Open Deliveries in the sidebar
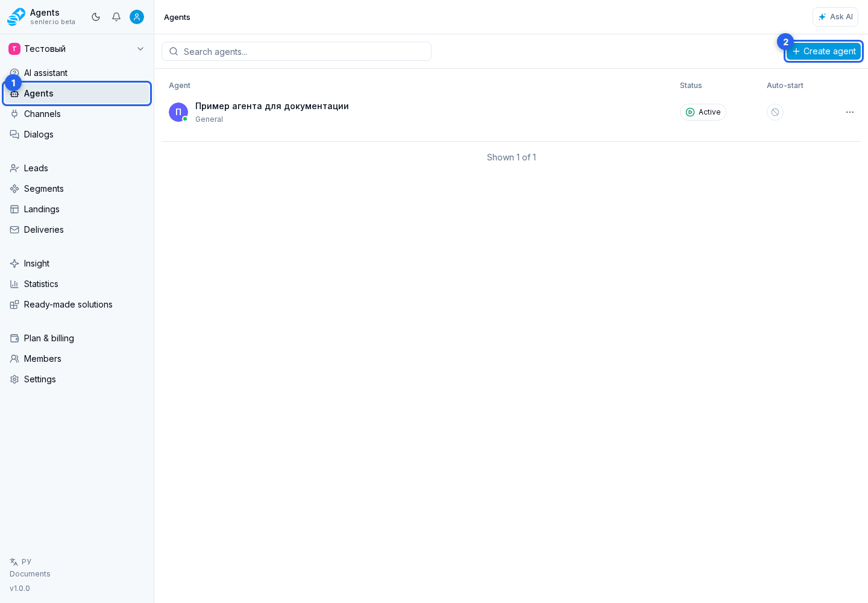This screenshot has height=603, width=868. click(77, 230)
